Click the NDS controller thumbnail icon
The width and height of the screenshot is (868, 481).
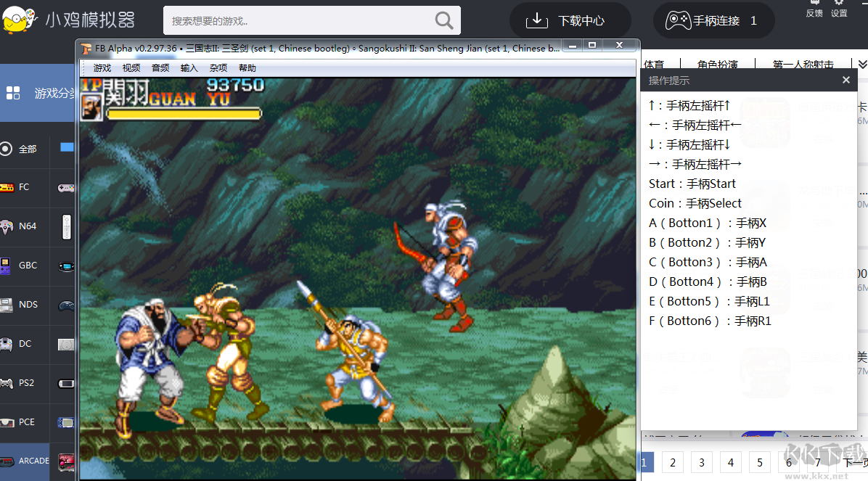tap(67, 305)
